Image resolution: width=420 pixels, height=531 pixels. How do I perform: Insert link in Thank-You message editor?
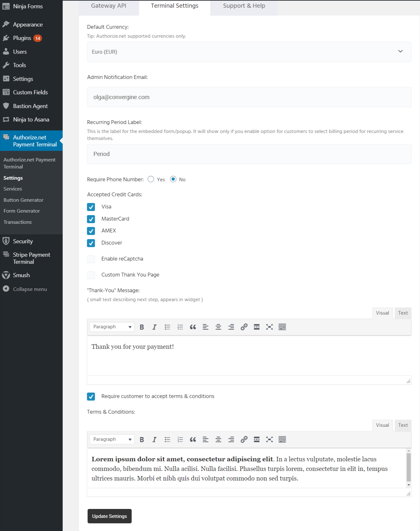click(x=244, y=327)
